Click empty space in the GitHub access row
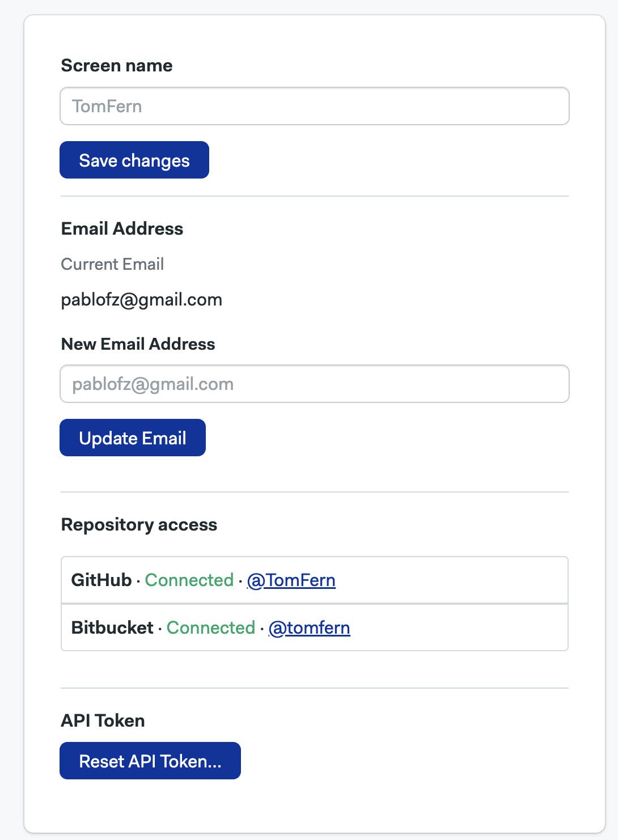The height and width of the screenshot is (840, 618). click(454, 580)
